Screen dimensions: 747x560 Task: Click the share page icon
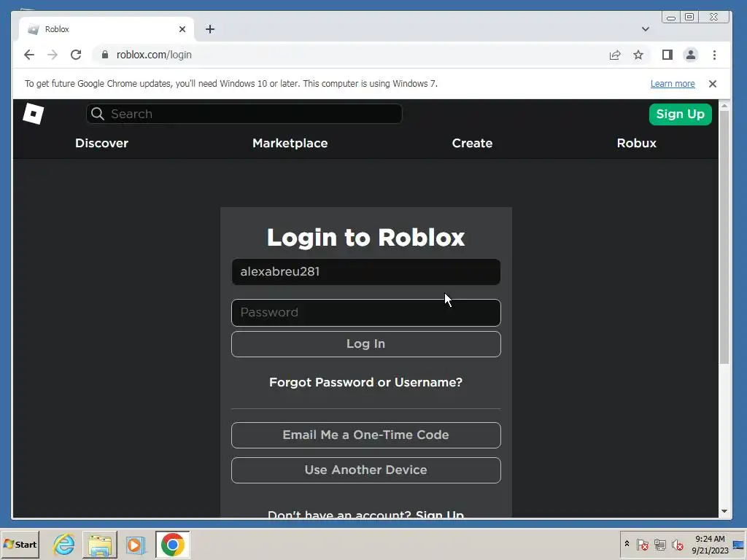point(615,55)
